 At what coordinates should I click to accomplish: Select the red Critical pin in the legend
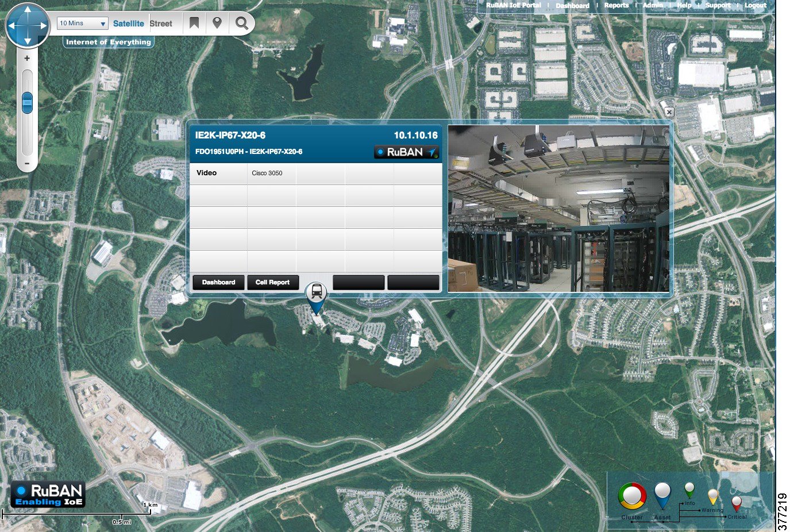click(x=737, y=503)
